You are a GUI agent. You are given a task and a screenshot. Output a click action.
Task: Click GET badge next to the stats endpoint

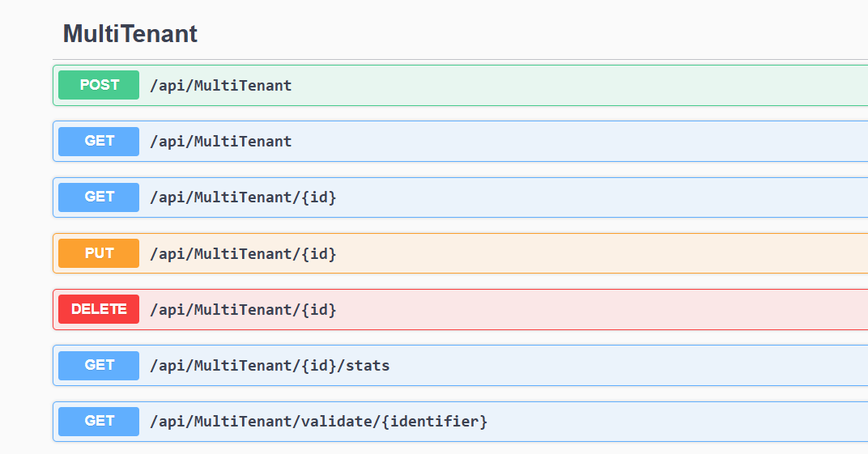click(99, 365)
